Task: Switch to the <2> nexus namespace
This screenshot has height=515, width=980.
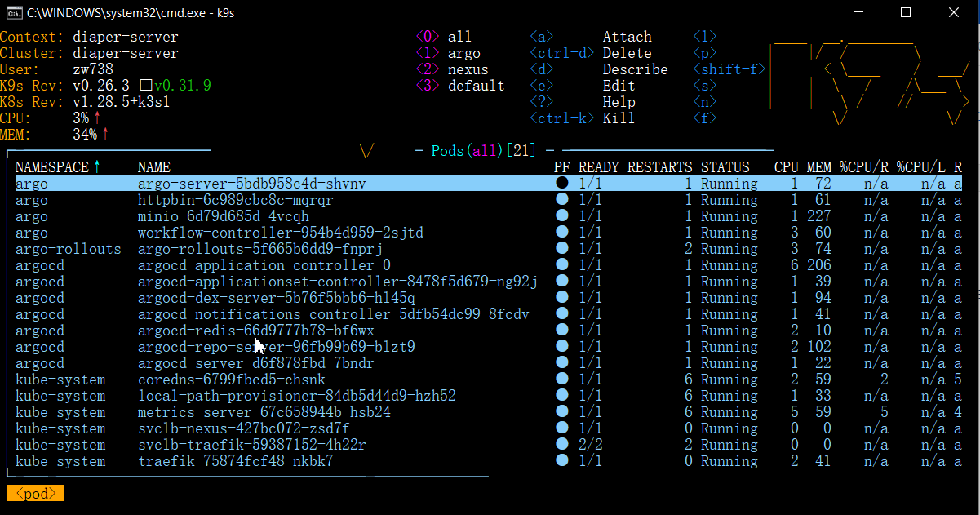Action: (452, 69)
